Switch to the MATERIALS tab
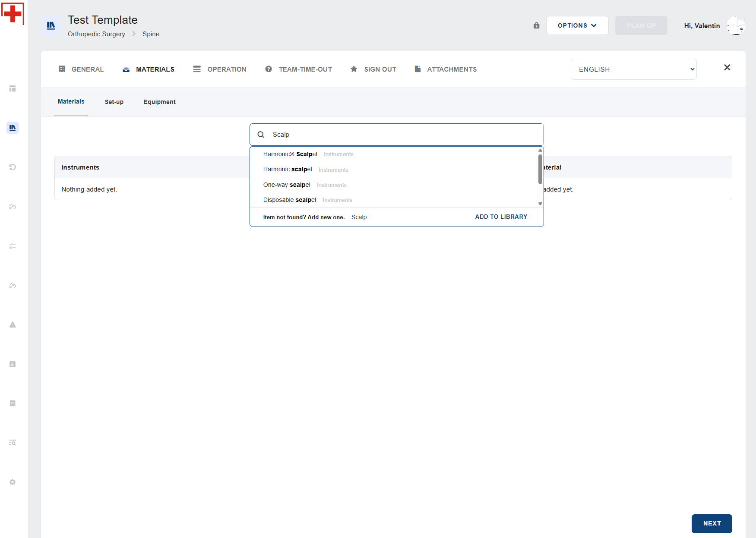Screen dimensions: 756x538 [149, 69]
